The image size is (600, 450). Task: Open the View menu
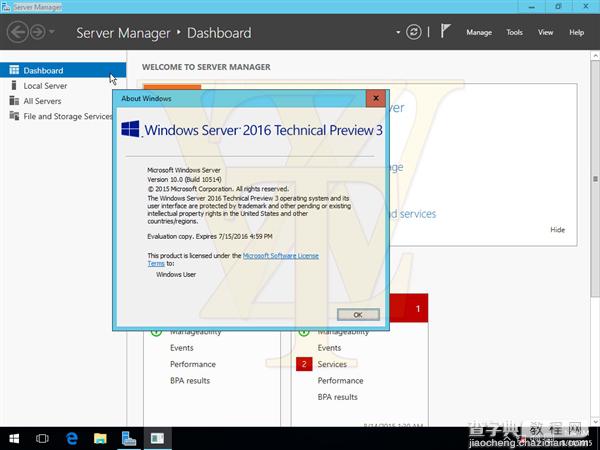[545, 33]
